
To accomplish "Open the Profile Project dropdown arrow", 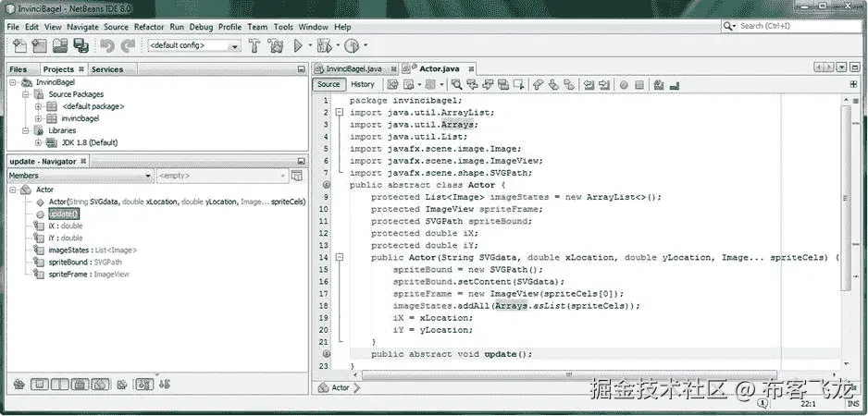I will coord(366,46).
